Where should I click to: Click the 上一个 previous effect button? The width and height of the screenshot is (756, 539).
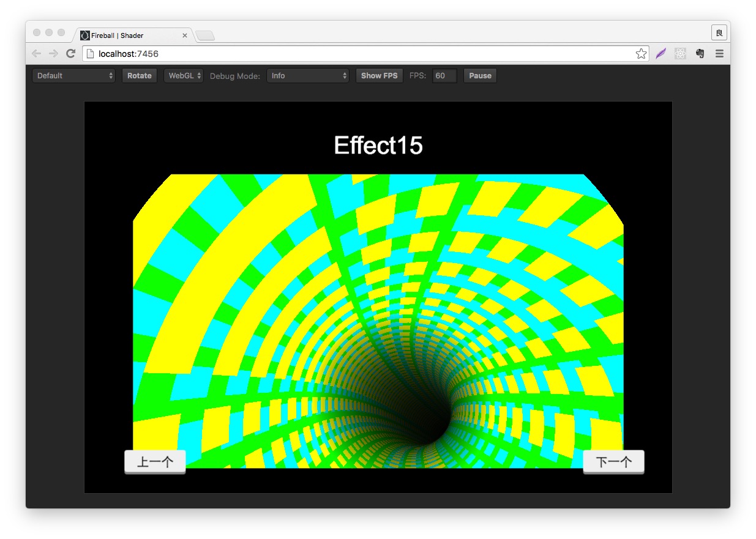pos(155,462)
